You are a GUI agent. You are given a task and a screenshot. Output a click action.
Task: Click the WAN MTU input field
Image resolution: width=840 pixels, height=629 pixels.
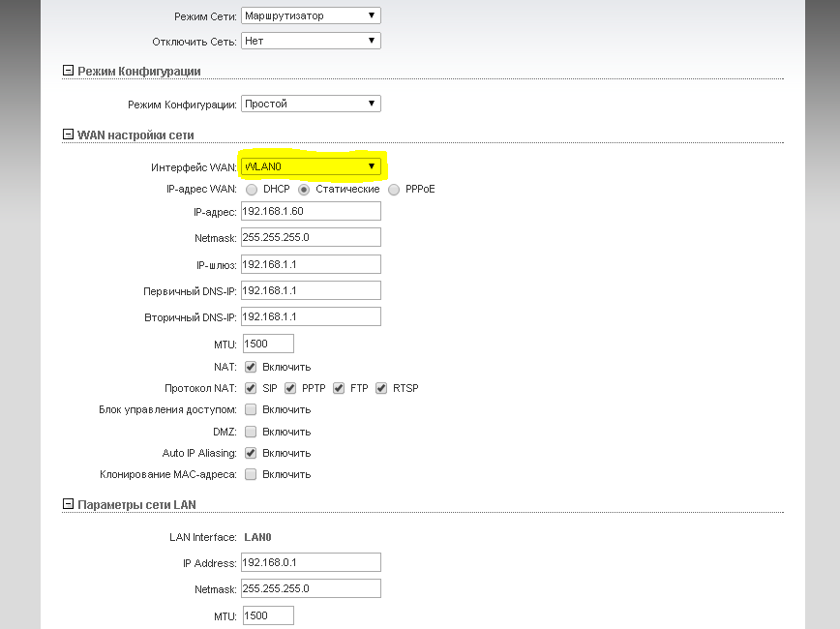pos(267,344)
